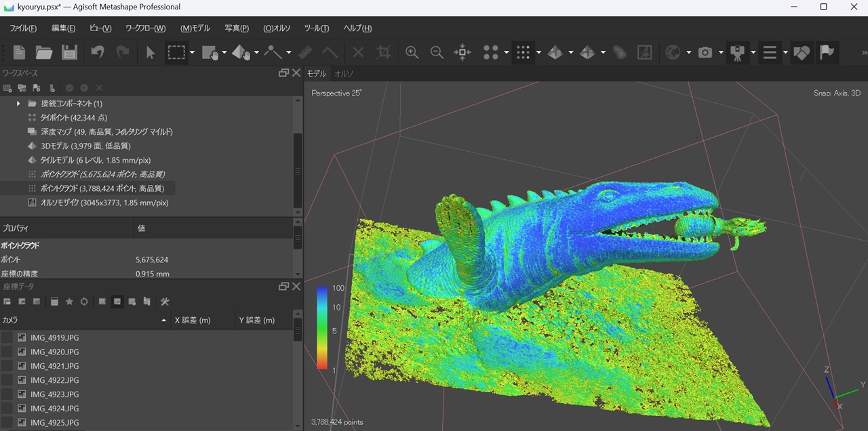This screenshot has height=431, width=868.
Task: Select the draw polyline tool
Action: tap(273, 52)
